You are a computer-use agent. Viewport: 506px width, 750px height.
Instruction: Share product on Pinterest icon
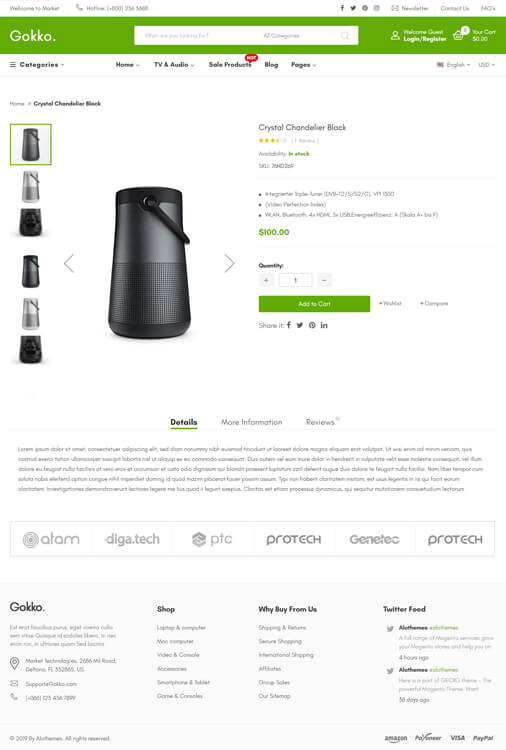pos(312,325)
